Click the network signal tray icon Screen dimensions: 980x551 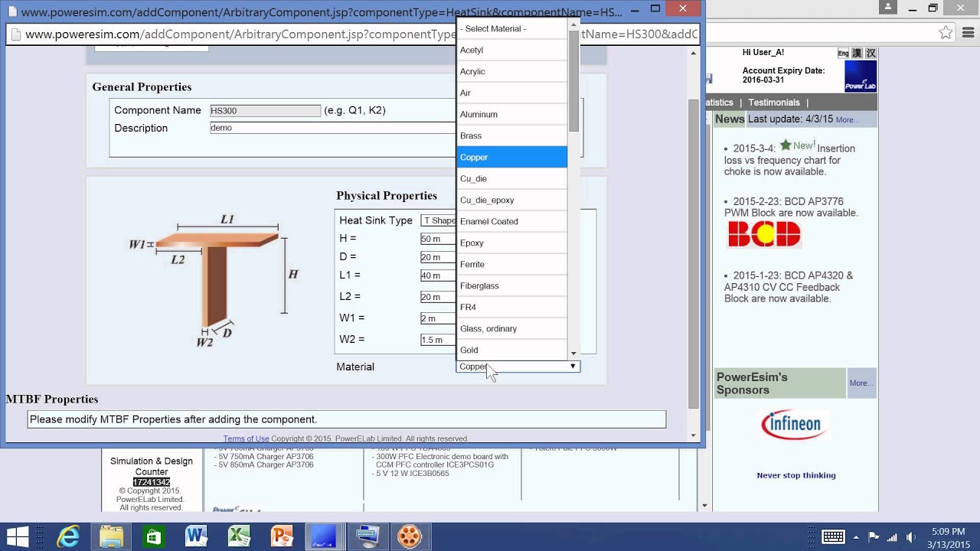click(x=892, y=536)
